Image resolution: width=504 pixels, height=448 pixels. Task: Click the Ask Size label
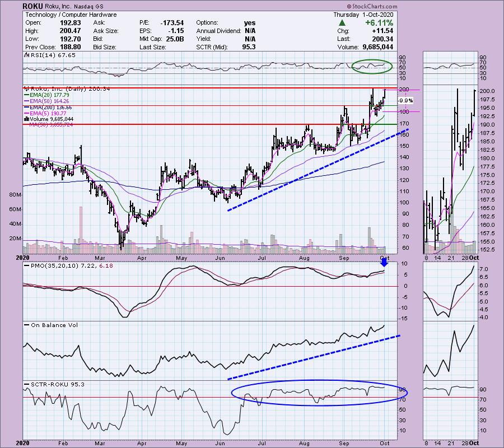point(106,31)
